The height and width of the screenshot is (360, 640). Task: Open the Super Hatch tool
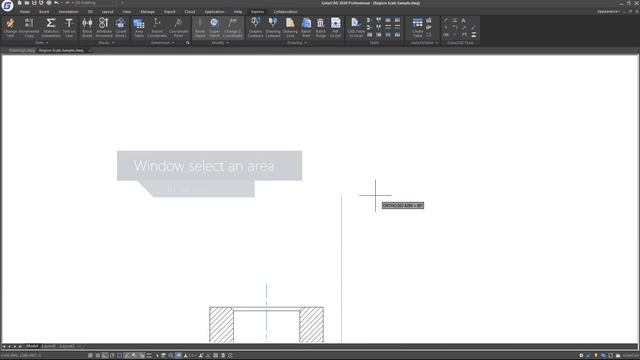[x=214, y=28]
